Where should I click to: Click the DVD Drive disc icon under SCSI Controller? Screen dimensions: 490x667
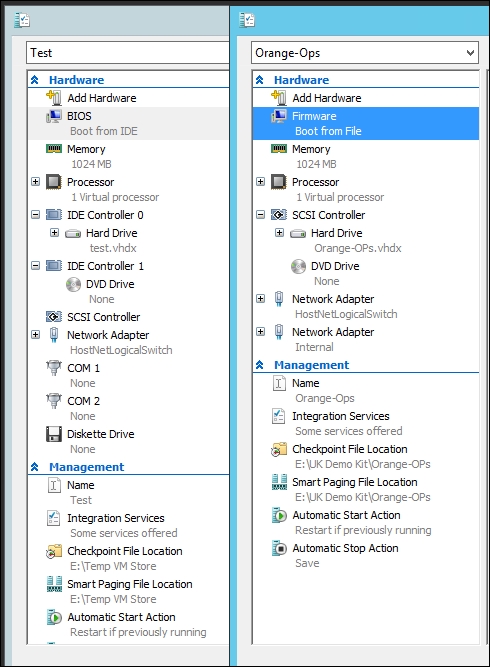298,266
